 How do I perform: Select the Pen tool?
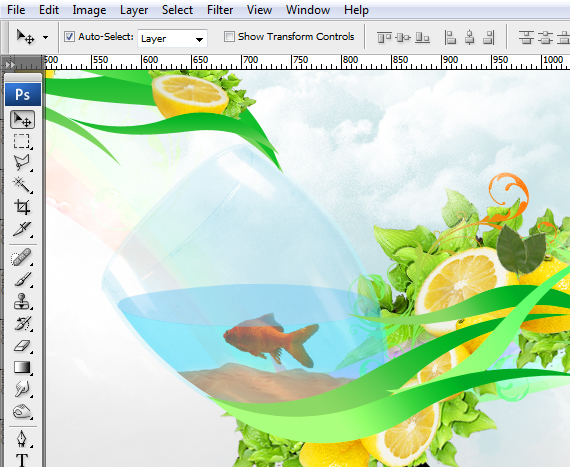22,439
